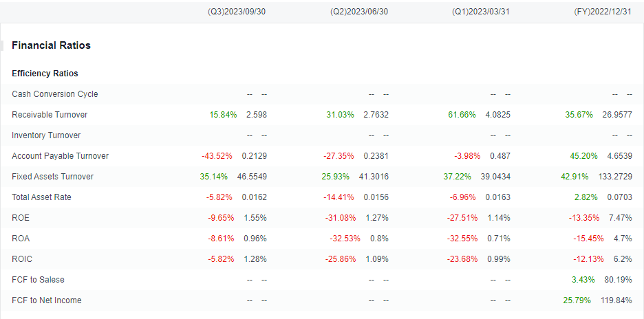Viewport: 644px width, 319px height.
Task: Click ROIC value 1.28%
Action: click(255, 259)
